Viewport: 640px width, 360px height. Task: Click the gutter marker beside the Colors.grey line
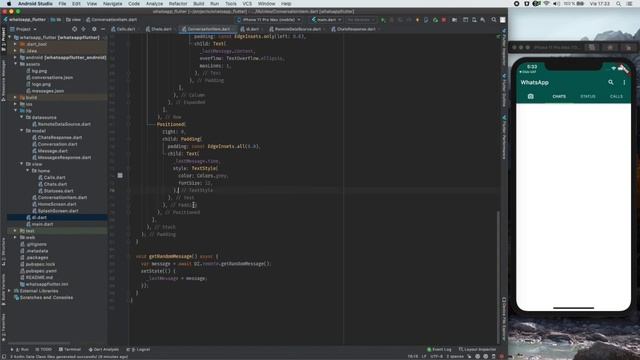click(120, 175)
